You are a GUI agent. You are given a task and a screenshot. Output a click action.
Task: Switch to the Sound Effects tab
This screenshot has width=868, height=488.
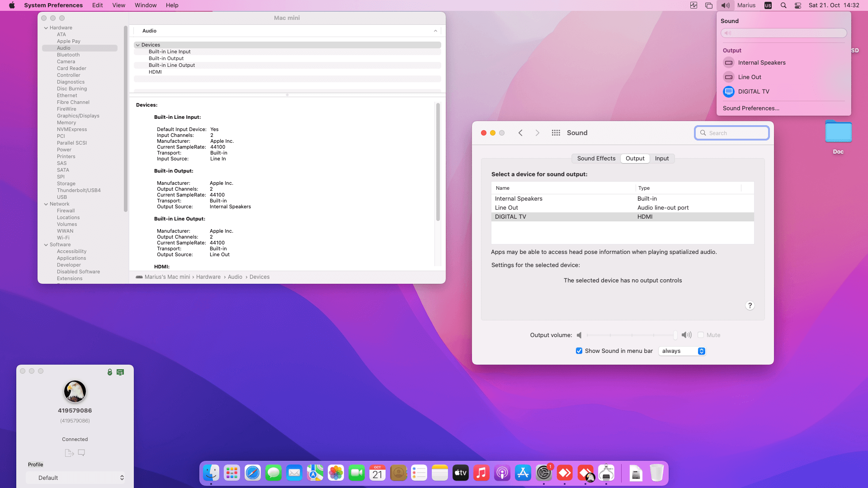pyautogui.click(x=596, y=159)
